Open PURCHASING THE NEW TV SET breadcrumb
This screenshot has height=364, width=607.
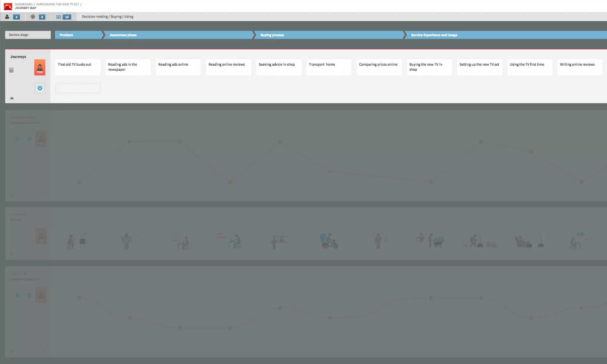57,4
